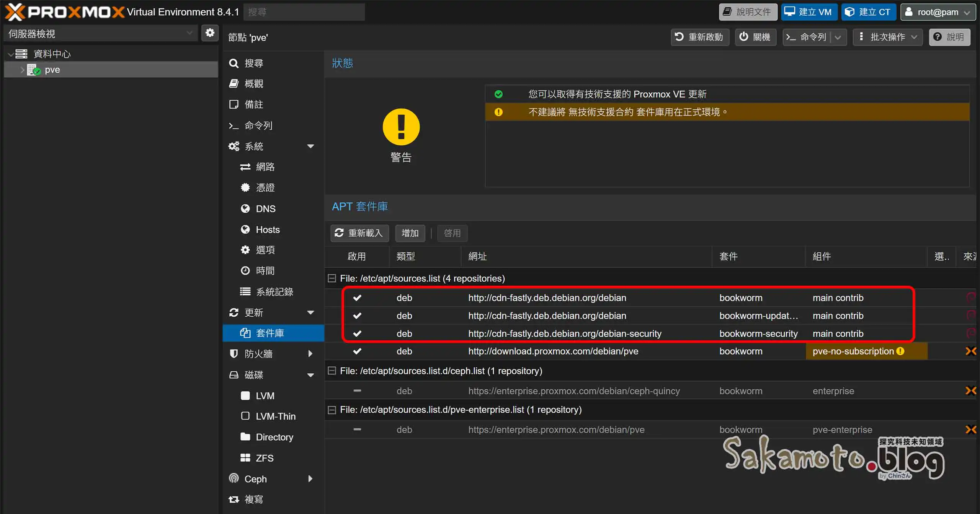Viewport: 980px width, 514px height.
Task: Switch to the 概觀 overview page
Action: 254,83
